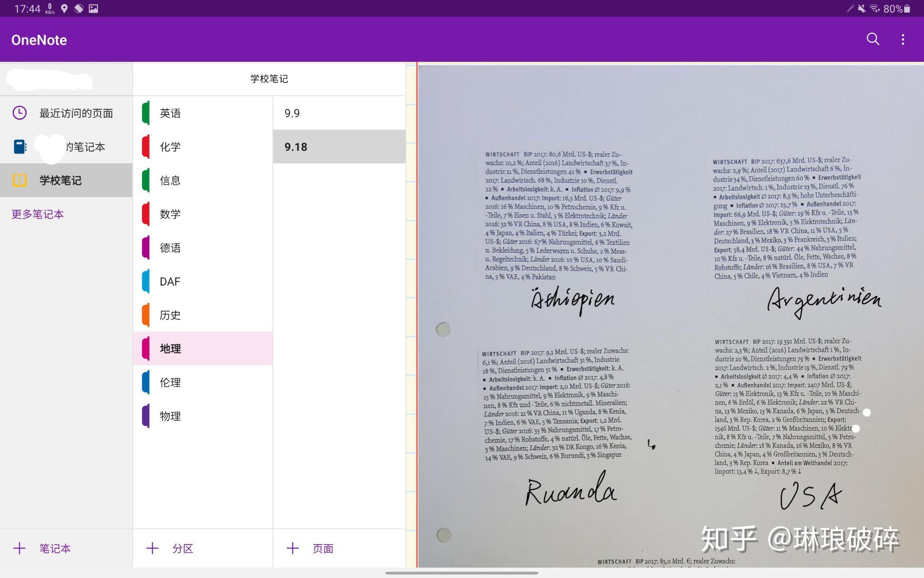This screenshot has width=924, height=578.
Task: Tap plus icon to add notebook
Action: [19, 548]
